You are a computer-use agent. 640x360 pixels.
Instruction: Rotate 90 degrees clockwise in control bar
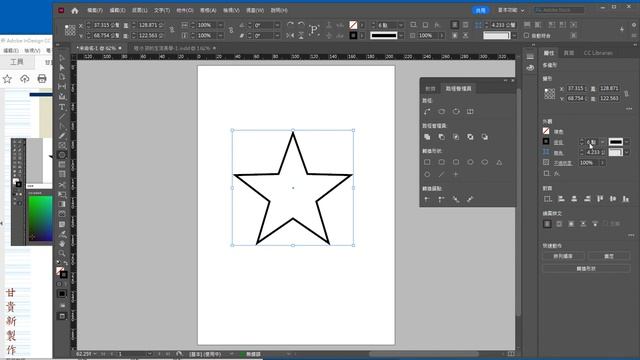pyautogui.click(x=290, y=25)
